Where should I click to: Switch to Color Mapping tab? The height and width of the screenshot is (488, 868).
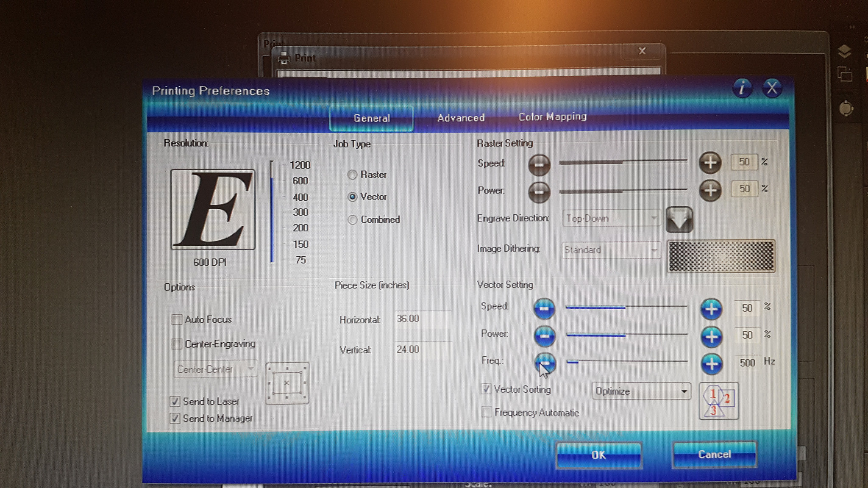click(x=552, y=116)
